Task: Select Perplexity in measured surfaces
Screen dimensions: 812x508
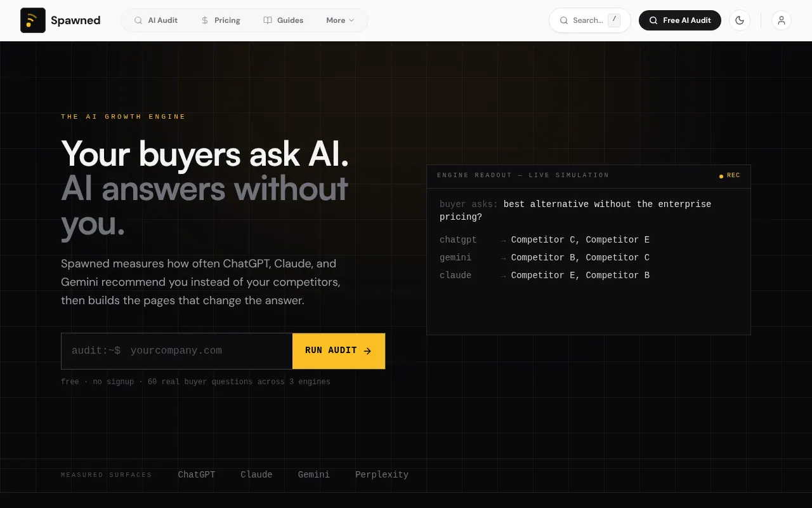Action: pos(382,474)
